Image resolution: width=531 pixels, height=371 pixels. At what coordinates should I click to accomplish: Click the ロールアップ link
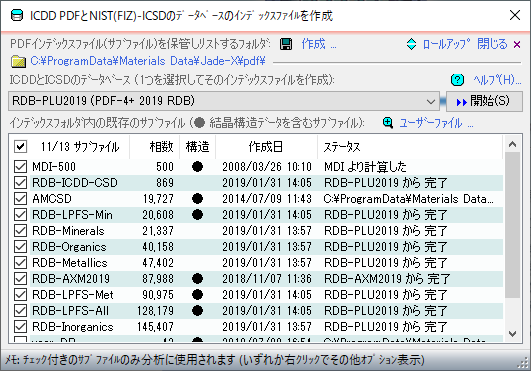click(446, 44)
